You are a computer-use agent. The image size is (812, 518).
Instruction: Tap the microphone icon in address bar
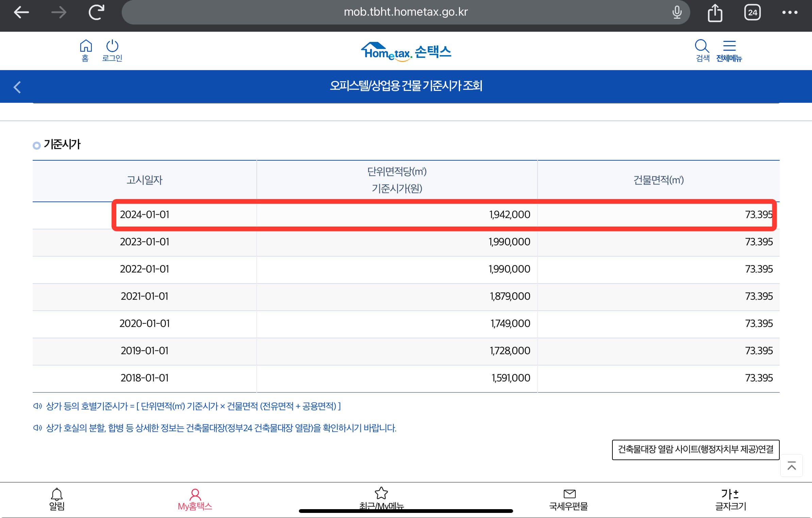click(x=677, y=13)
